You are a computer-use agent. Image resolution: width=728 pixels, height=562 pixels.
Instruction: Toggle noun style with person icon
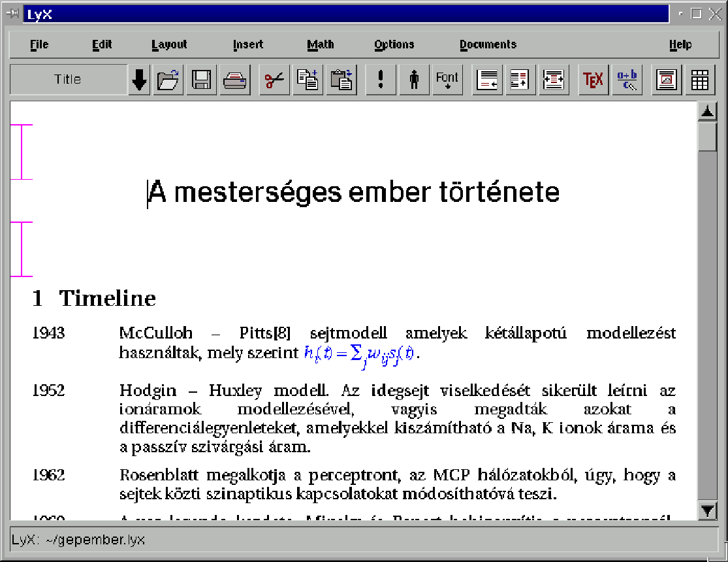[x=414, y=80]
